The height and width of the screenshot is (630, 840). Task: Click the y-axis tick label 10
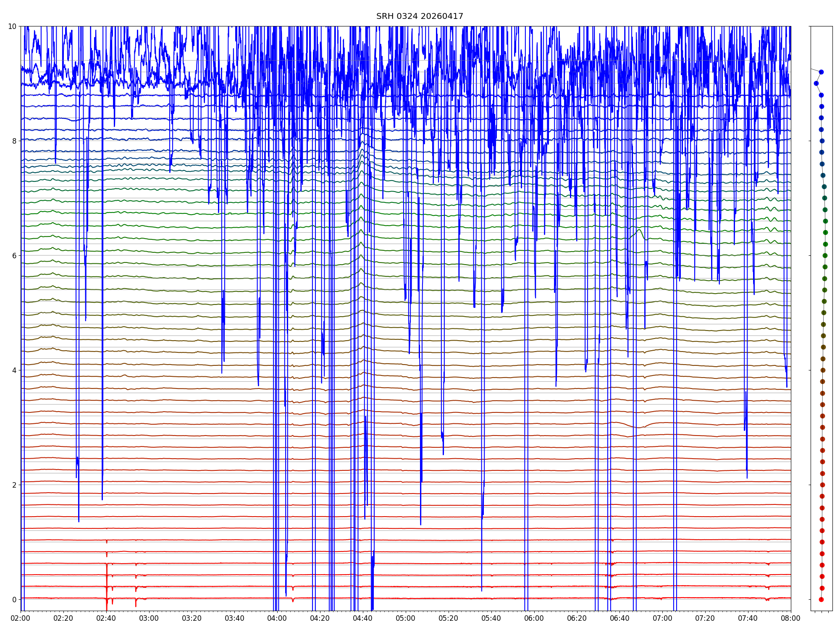click(13, 26)
